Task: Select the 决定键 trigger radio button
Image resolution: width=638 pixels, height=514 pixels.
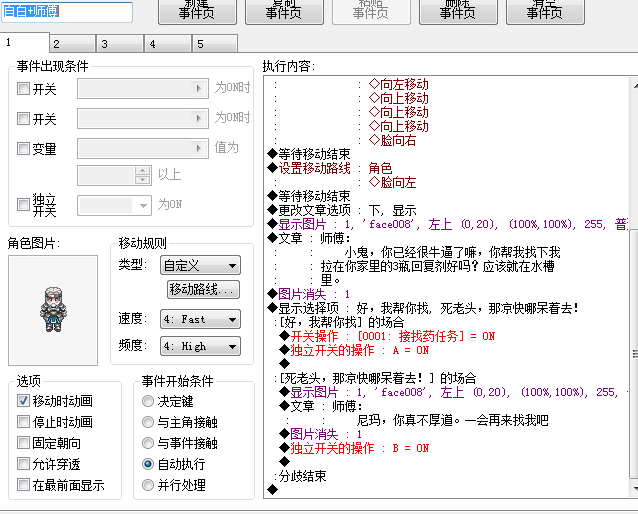Action: (x=148, y=401)
